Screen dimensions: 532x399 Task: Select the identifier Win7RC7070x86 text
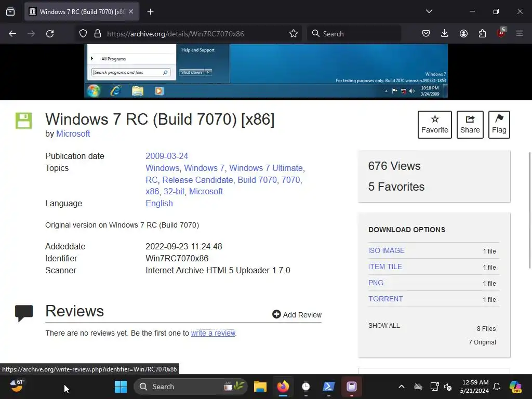pos(177,259)
